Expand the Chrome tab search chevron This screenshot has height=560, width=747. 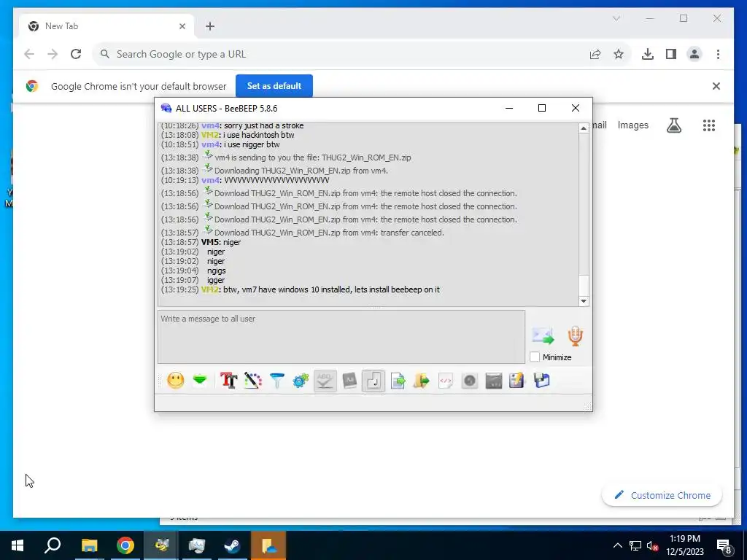[616, 18]
